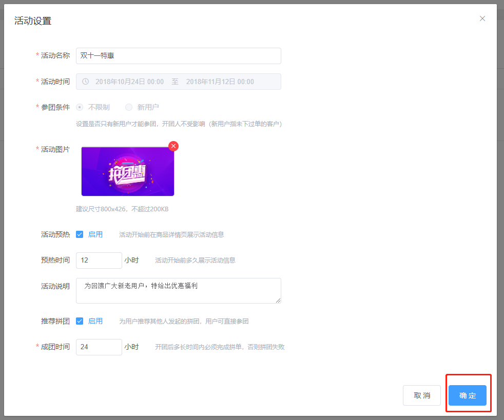Toggle the 推荐拼团 启用 checkbox
Image resolution: width=504 pixels, height=420 pixels.
click(80, 321)
